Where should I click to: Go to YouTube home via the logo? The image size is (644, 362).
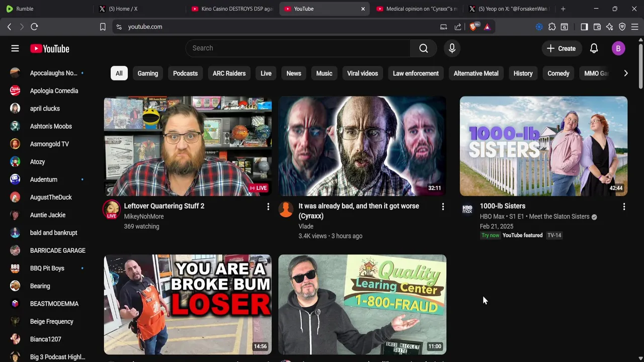(x=49, y=48)
